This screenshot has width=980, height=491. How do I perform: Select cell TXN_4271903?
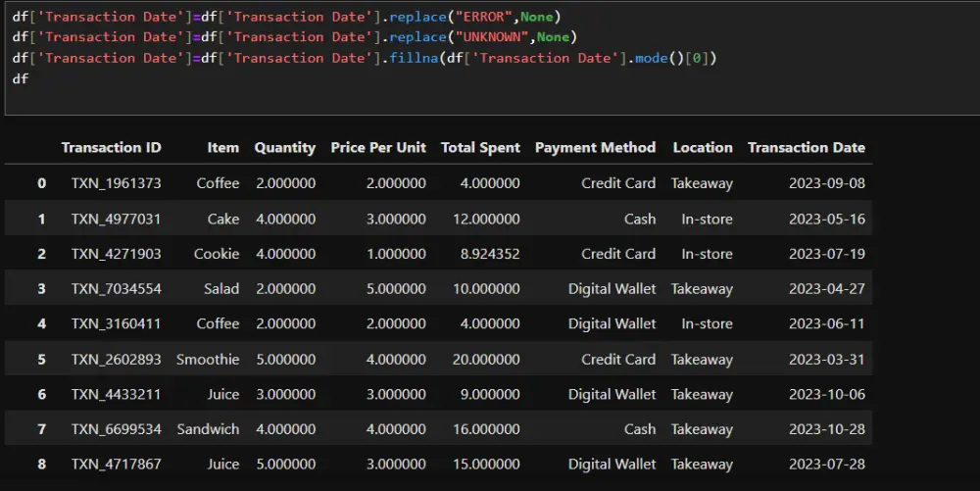pyautogui.click(x=117, y=254)
